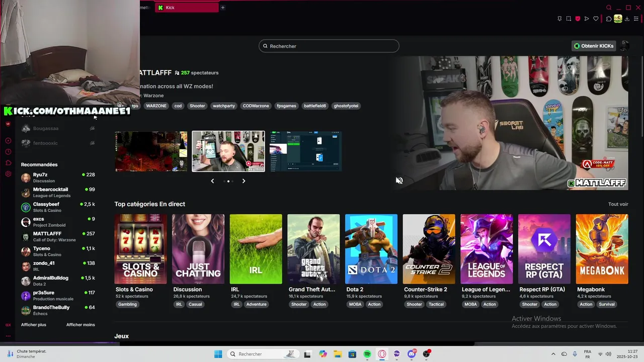Open the IRL category card
Viewport: 644px width, 362px height.
(256, 249)
